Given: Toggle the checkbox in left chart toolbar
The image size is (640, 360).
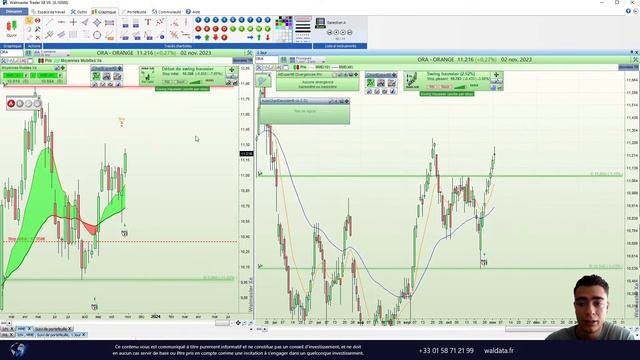Looking at the screenshot, I should tap(30, 61).
